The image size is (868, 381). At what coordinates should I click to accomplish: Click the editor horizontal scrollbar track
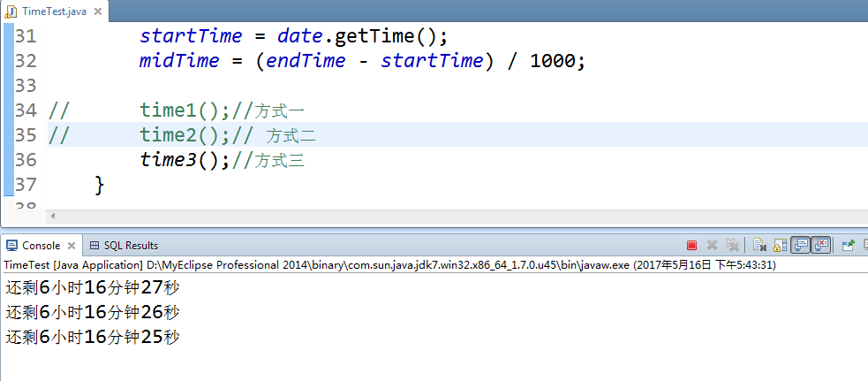(442, 216)
